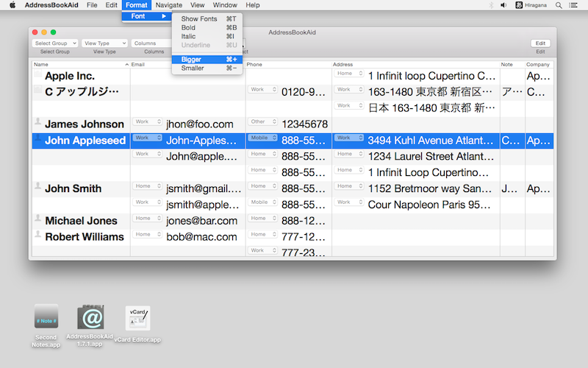Open the AddressBookAid application menu

coord(51,5)
